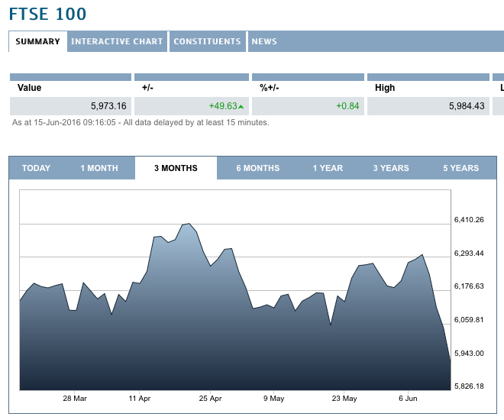The image size is (504, 420).
Task: Click the percent change +0.84
Action: point(347,106)
